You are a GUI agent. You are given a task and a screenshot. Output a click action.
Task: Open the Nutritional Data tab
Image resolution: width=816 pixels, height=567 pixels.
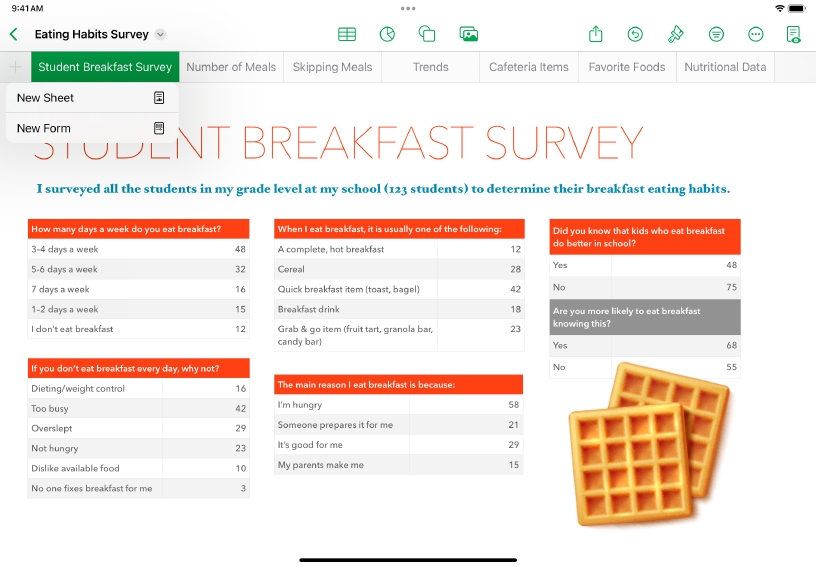pos(725,67)
